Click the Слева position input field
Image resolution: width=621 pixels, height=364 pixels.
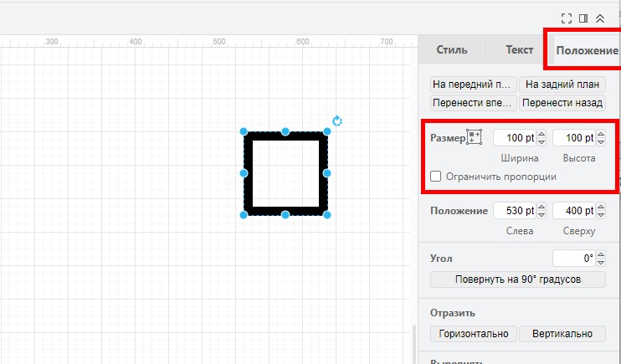point(514,211)
